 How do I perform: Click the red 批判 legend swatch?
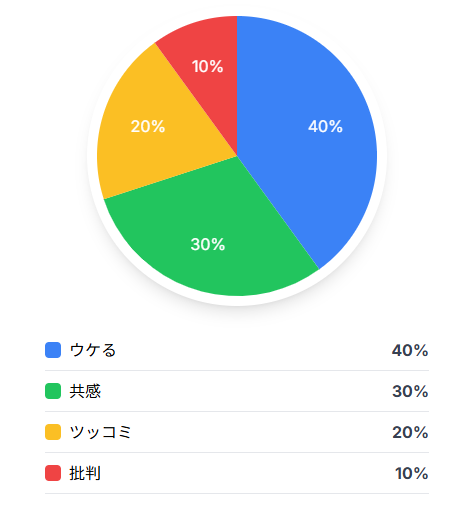tap(53, 473)
